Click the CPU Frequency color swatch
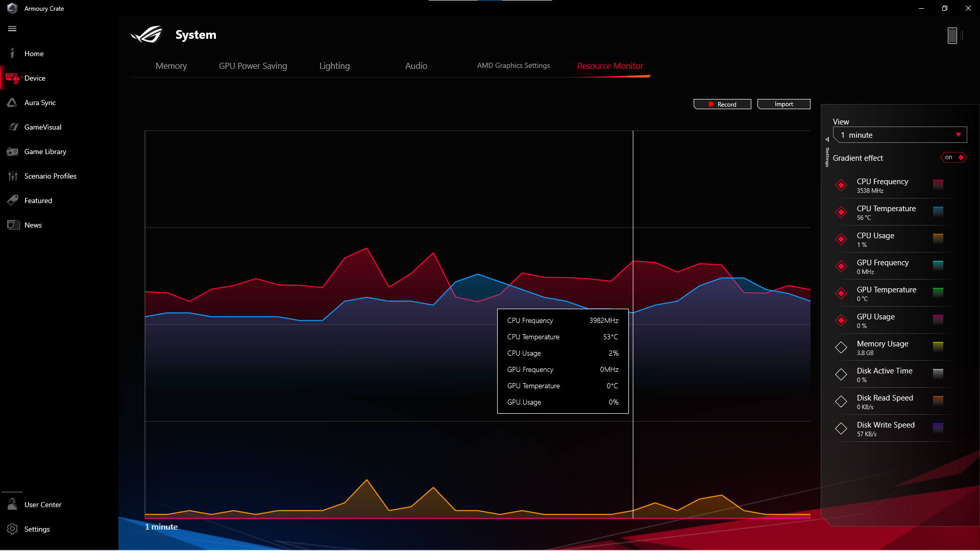The height and width of the screenshot is (551, 980). tap(938, 184)
